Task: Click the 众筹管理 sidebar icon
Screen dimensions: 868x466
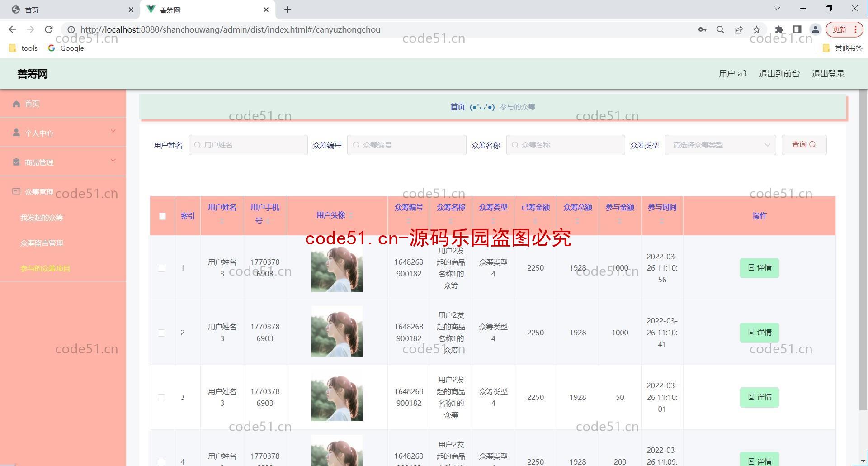Action: click(x=16, y=191)
